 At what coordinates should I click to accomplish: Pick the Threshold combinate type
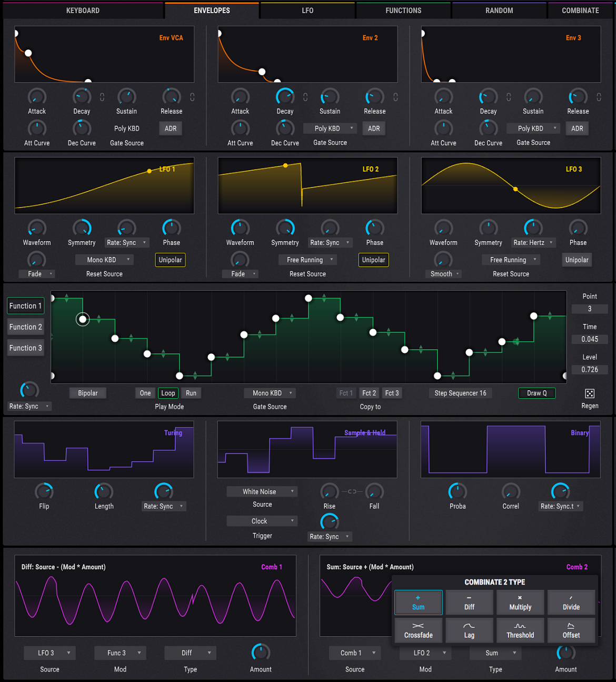[x=520, y=630]
